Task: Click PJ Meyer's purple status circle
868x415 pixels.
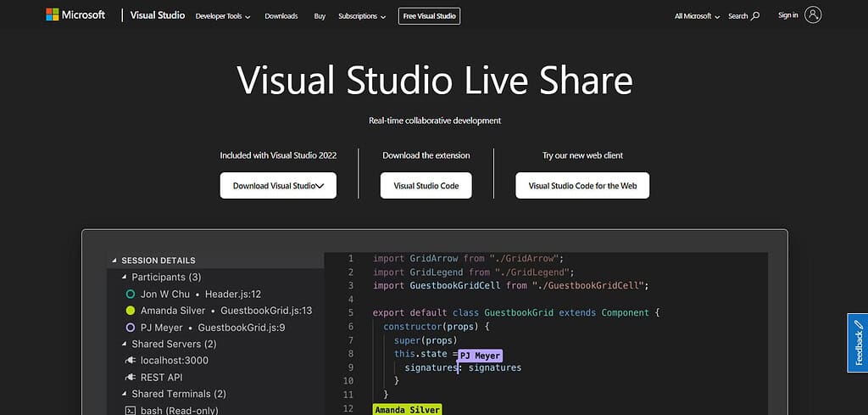Action: click(x=131, y=328)
